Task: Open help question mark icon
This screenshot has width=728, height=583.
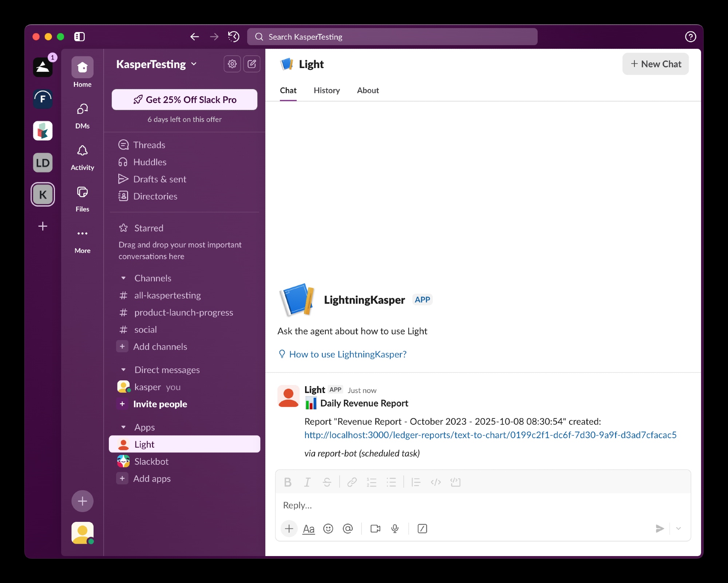Action: pyautogui.click(x=691, y=37)
